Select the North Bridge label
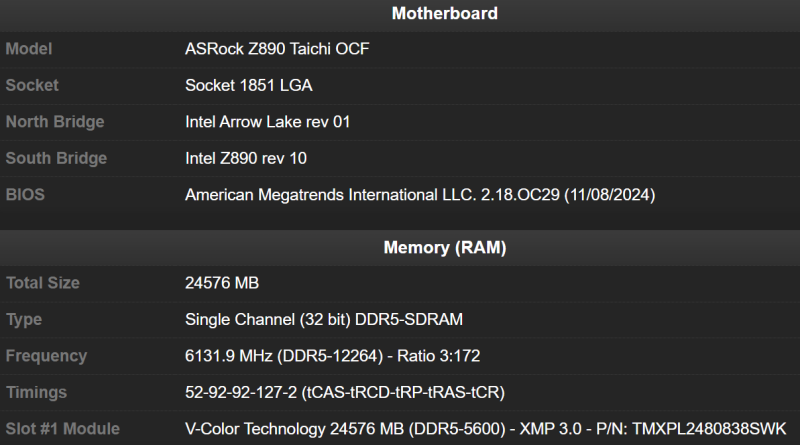 [55, 122]
